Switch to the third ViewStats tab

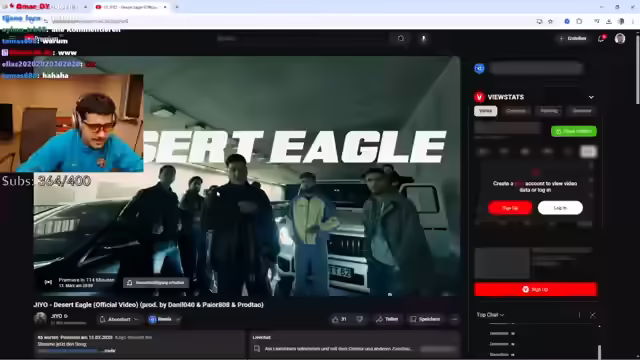[549, 111]
